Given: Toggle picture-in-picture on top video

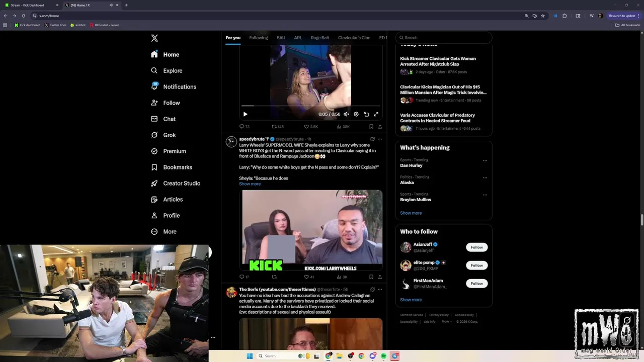Looking at the screenshot, I should pos(366,114).
